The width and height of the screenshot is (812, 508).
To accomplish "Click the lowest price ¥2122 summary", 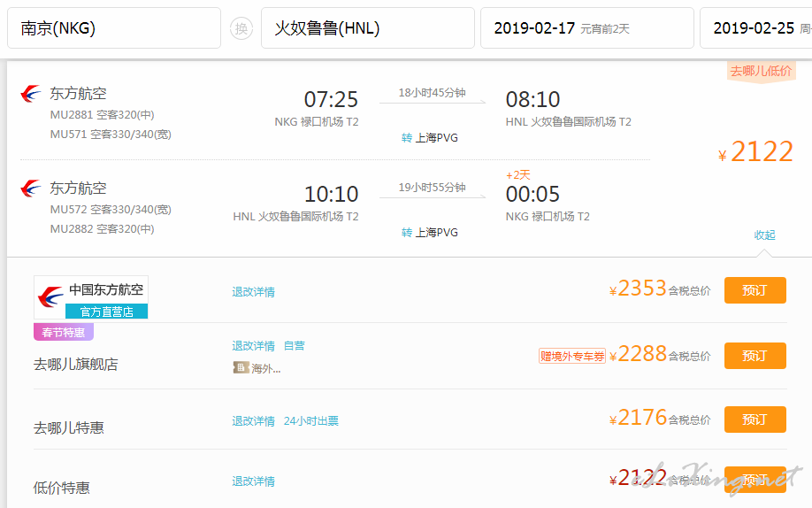I will click(755, 152).
